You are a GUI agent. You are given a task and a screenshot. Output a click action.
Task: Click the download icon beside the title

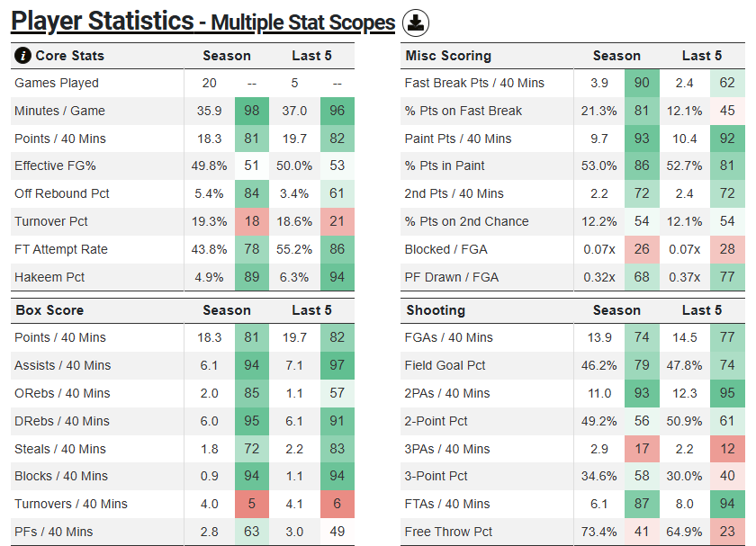415,22
